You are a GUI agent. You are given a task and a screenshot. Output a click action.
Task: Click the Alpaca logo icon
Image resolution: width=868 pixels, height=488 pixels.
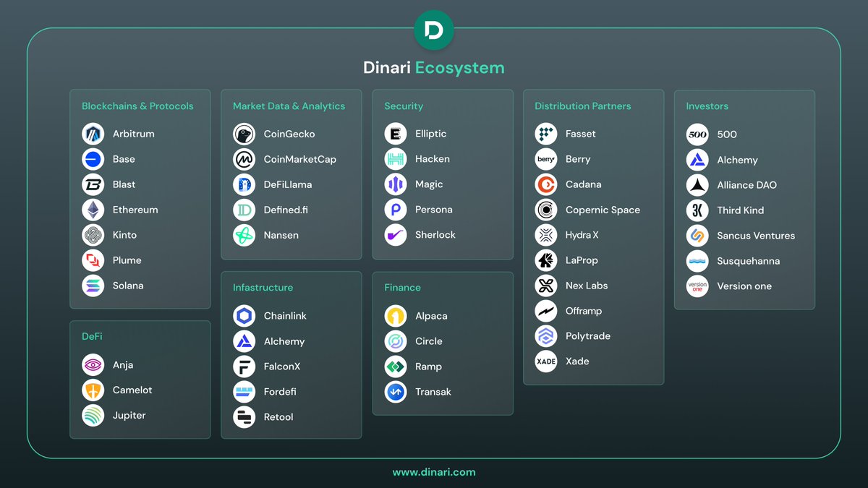click(x=396, y=316)
